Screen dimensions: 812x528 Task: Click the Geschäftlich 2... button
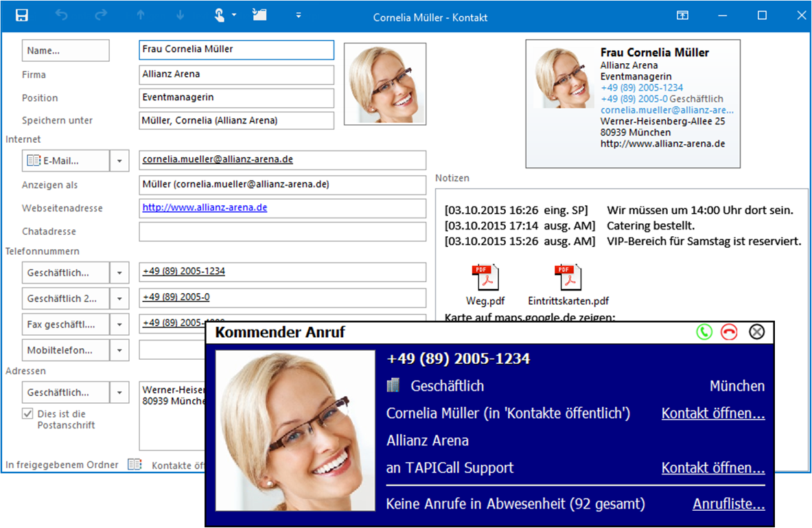pos(66,299)
